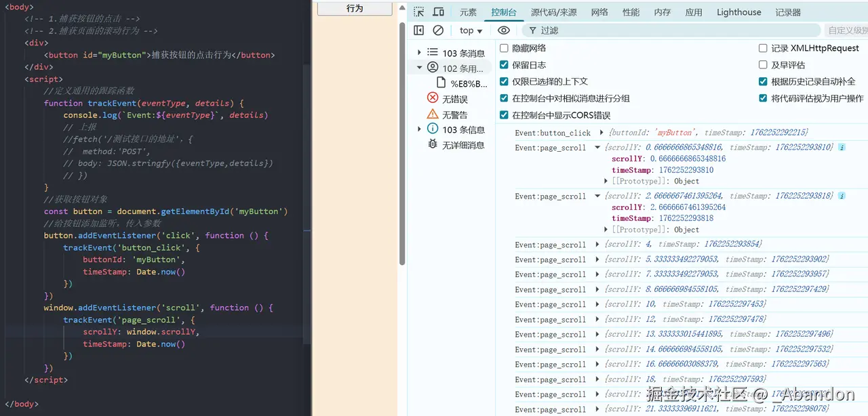Click the expanded scrollY: 0.6666666865348816 property line

[x=669, y=159]
